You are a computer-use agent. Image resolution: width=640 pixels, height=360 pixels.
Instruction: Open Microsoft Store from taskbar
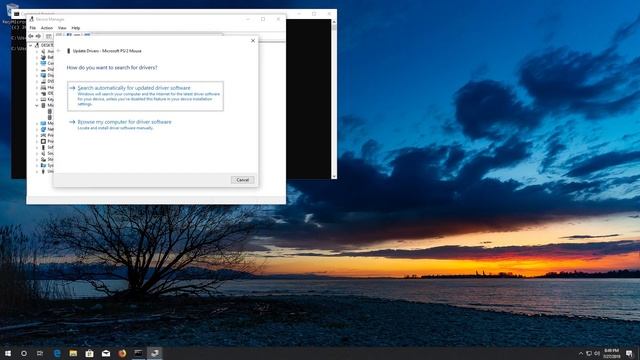[89, 353]
